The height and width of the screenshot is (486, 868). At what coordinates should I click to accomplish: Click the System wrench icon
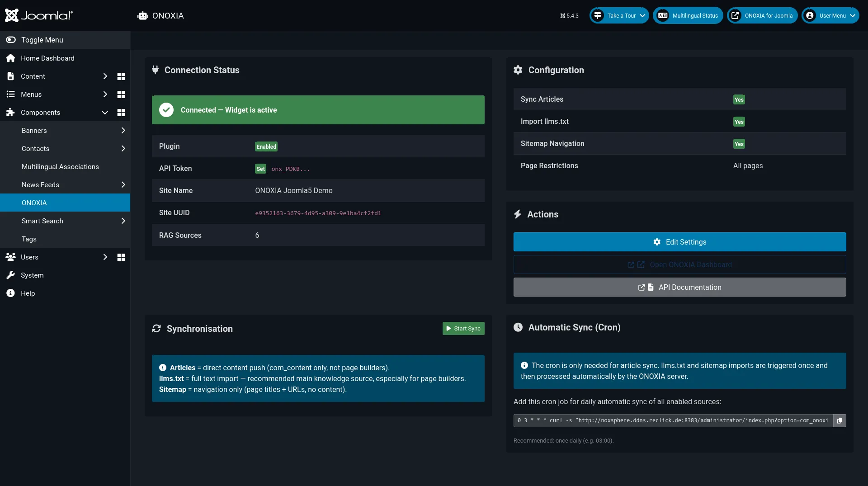pyautogui.click(x=10, y=275)
